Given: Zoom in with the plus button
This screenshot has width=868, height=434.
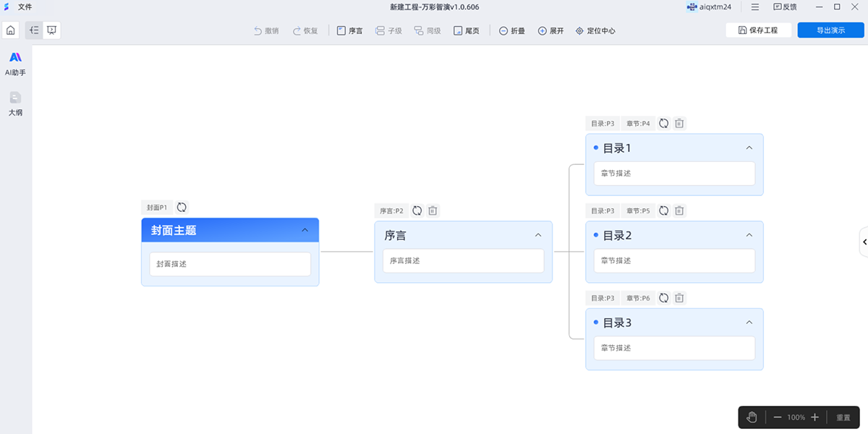Looking at the screenshot, I should [814, 417].
